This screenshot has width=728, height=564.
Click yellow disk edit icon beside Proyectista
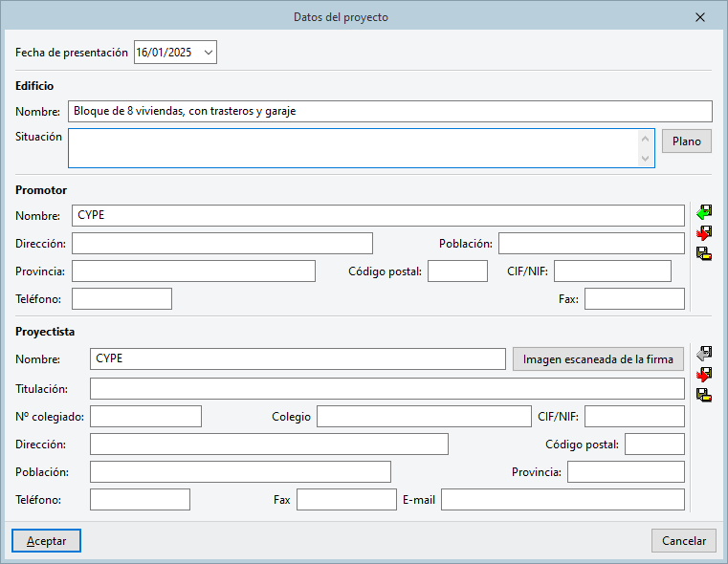click(704, 395)
